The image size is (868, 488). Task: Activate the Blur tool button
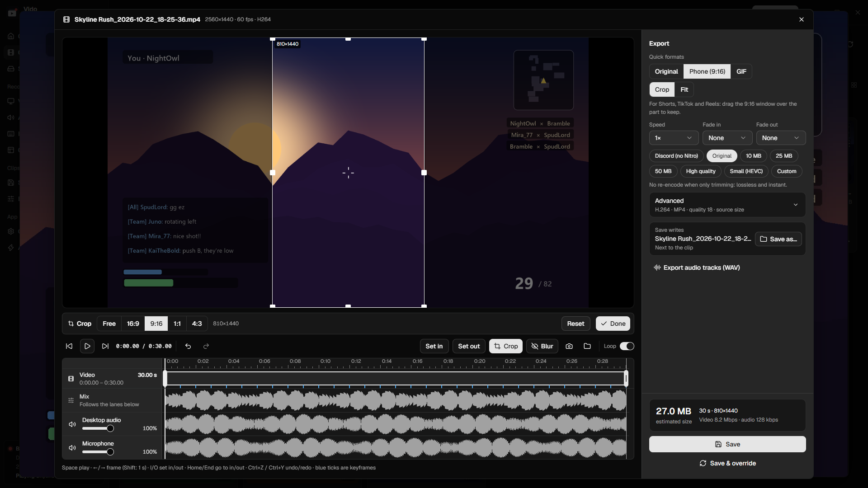[x=542, y=346]
